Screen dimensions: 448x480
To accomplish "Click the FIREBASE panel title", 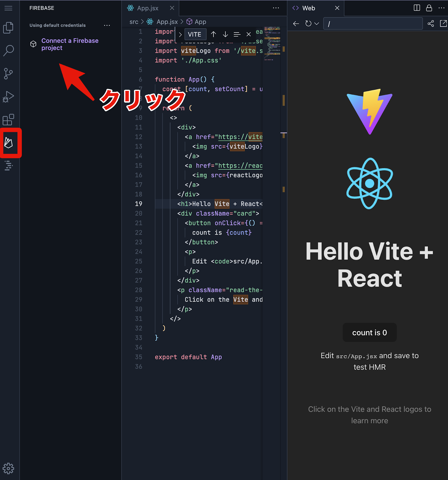I will (42, 8).
